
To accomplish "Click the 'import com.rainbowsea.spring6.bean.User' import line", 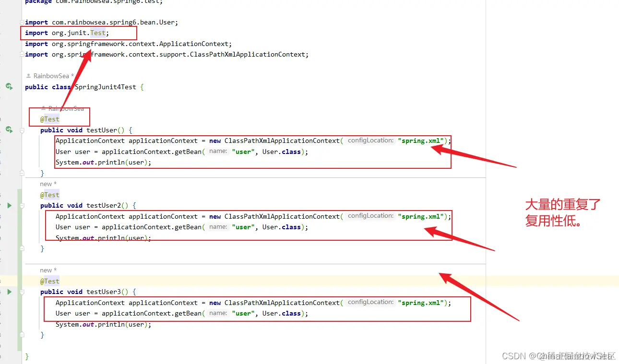I will [x=102, y=22].
